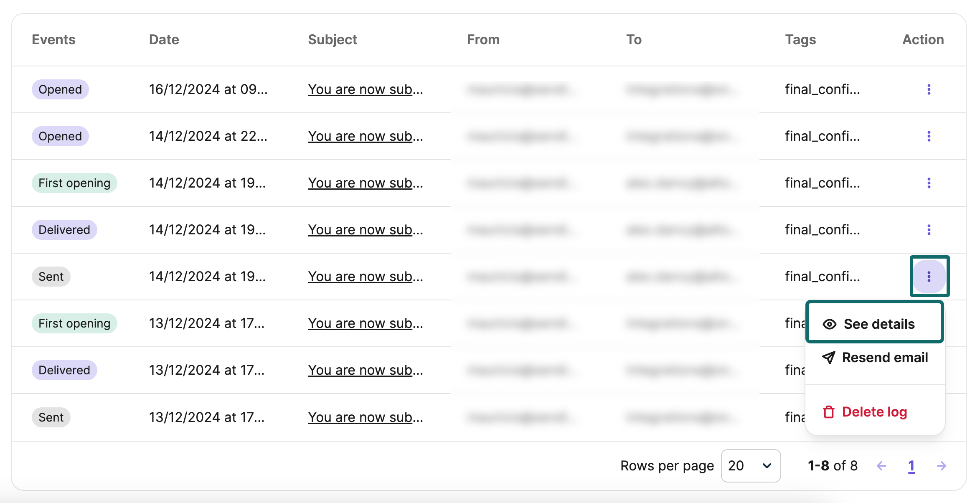Click the date 14/12/2024 at 22...
This screenshot has height=503, width=980.
(x=208, y=136)
